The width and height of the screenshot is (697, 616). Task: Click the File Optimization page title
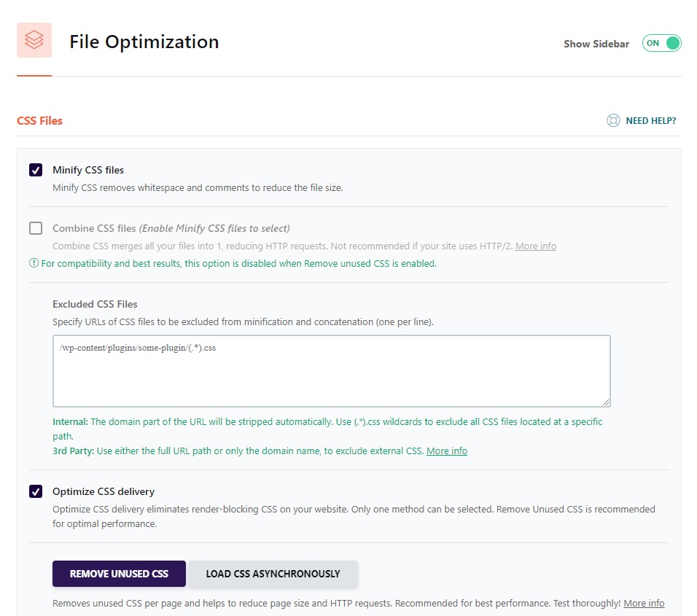(x=144, y=42)
